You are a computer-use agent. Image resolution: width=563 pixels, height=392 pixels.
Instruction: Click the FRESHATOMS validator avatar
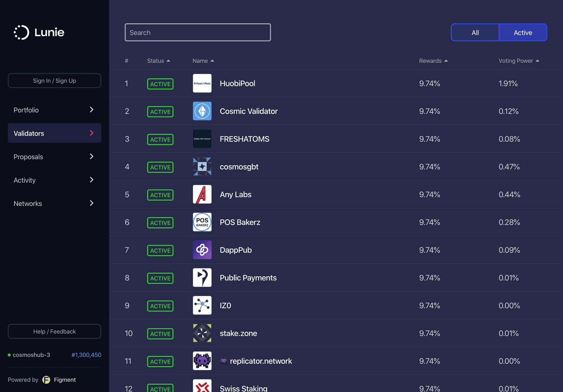coord(202,139)
